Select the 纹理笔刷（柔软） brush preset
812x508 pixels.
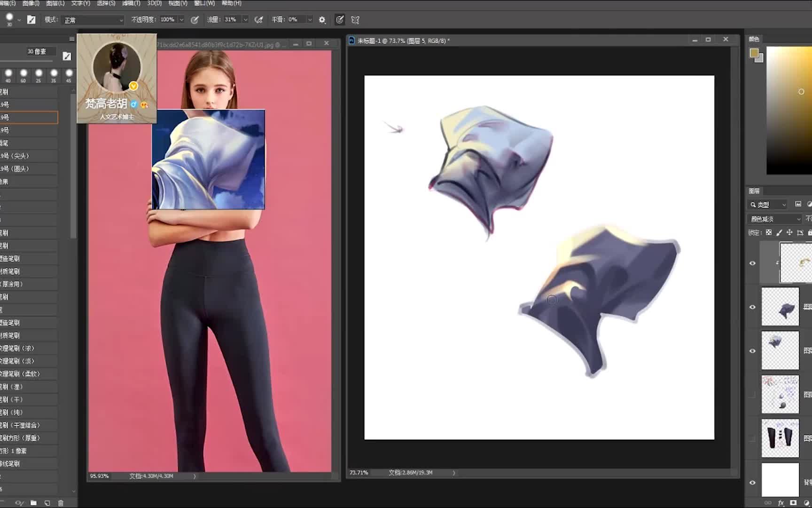tap(29, 374)
